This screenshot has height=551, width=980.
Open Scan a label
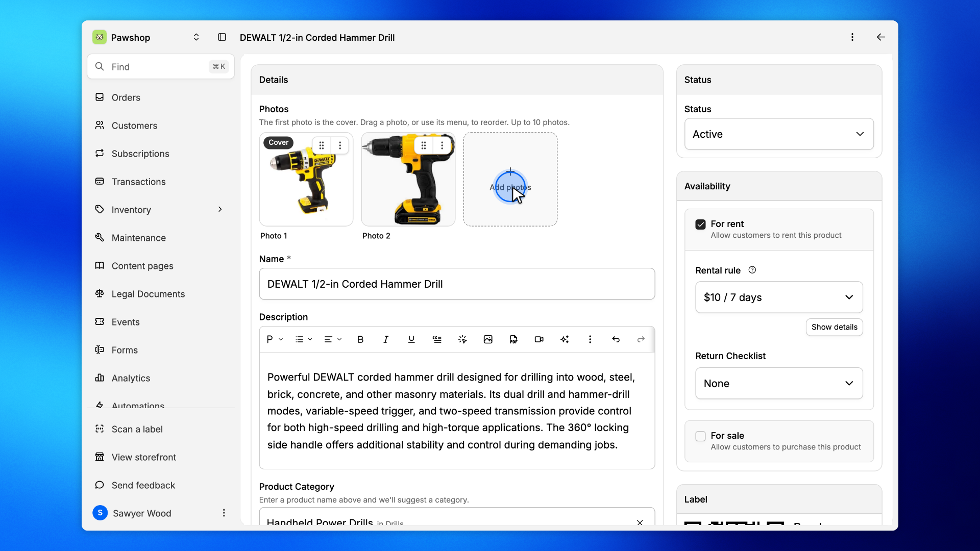coord(160,429)
